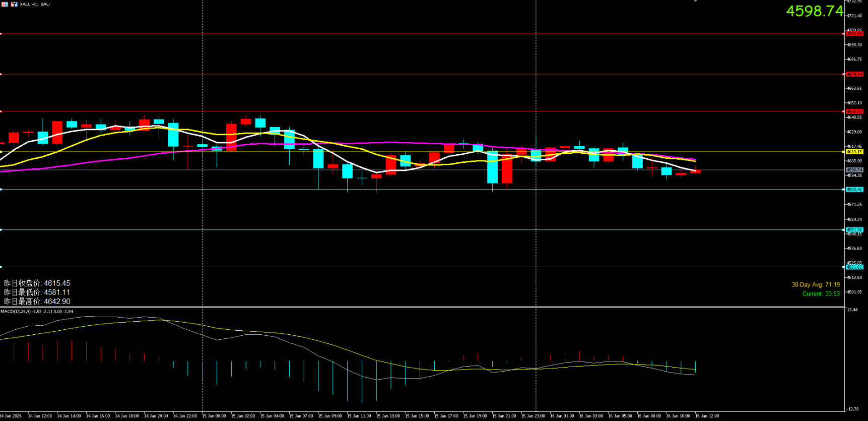Click the cyan 4551.36 support price tag
Screen dimensions: 868x421
tap(854, 230)
